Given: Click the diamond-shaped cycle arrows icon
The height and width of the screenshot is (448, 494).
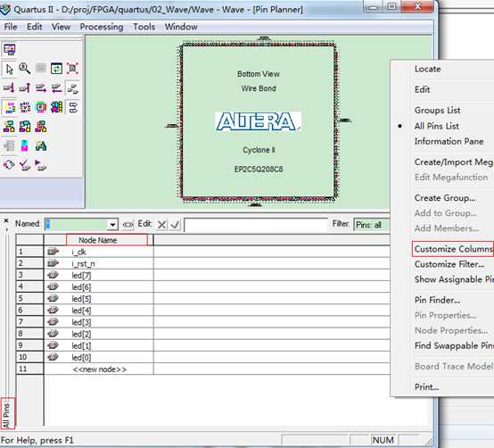Looking at the screenshot, I should (x=10, y=164).
